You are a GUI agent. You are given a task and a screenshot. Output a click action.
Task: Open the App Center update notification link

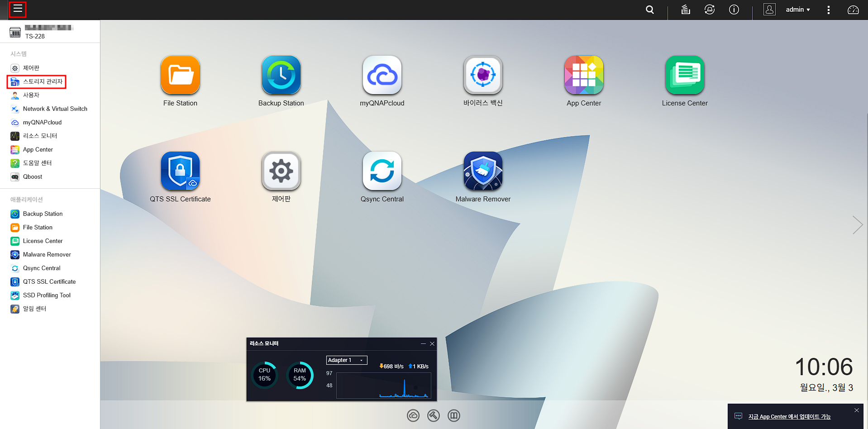(789, 417)
